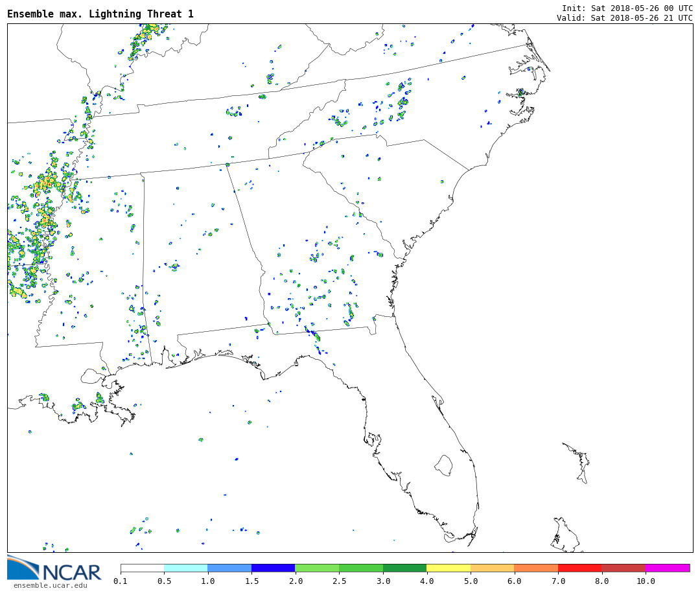Click the bright red 7.0–8.0 colorbar swatch
Image resolution: width=700 pixels, height=593 pixels.
[580, 568]
